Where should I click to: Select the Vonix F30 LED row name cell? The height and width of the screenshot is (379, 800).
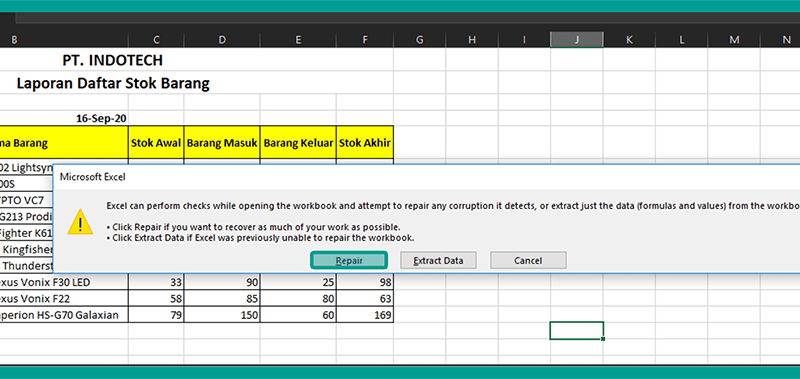click(64, 282)
